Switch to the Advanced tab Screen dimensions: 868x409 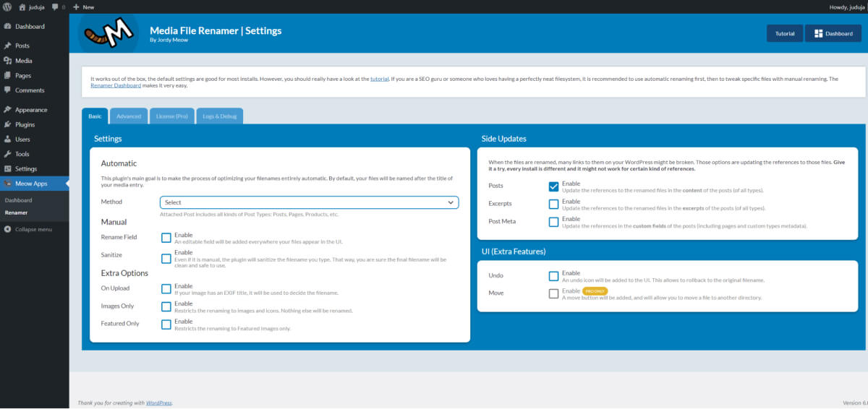[x=129, y=116]
